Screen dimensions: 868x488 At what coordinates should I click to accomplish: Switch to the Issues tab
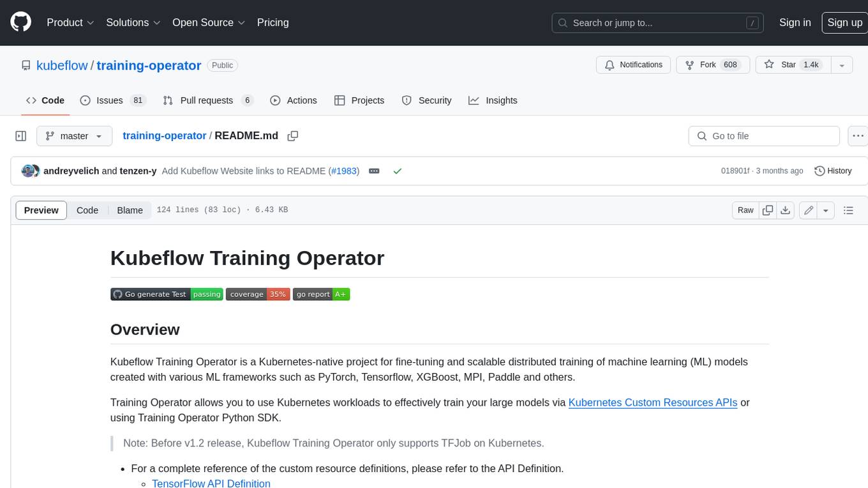pyautogui.click(x=113, y=100)
